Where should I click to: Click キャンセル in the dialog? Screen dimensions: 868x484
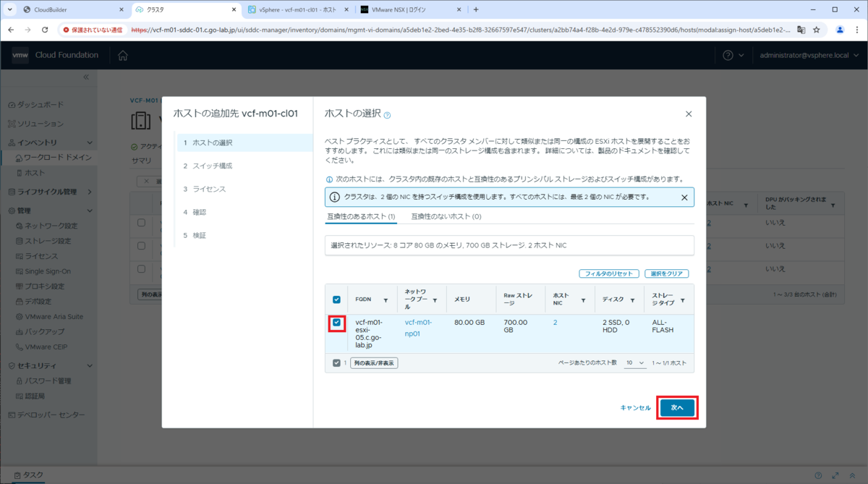coord(635,408)
